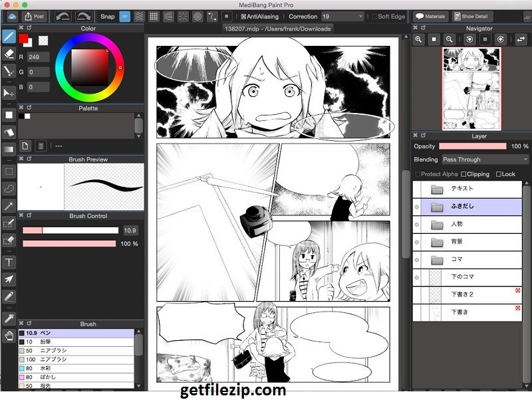Check the Protect Alpha option
532x400 pixels.
point(418,174)
